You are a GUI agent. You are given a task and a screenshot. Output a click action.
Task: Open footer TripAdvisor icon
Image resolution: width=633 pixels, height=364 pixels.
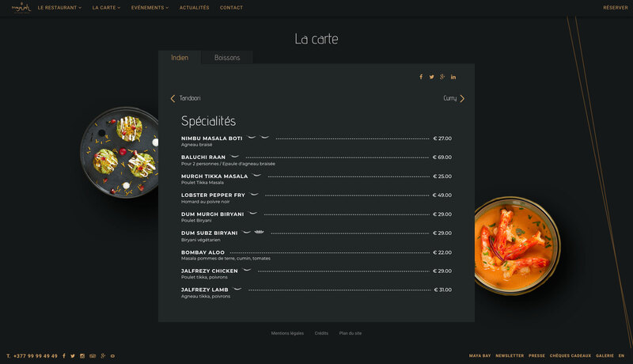(x=93, y=356)
